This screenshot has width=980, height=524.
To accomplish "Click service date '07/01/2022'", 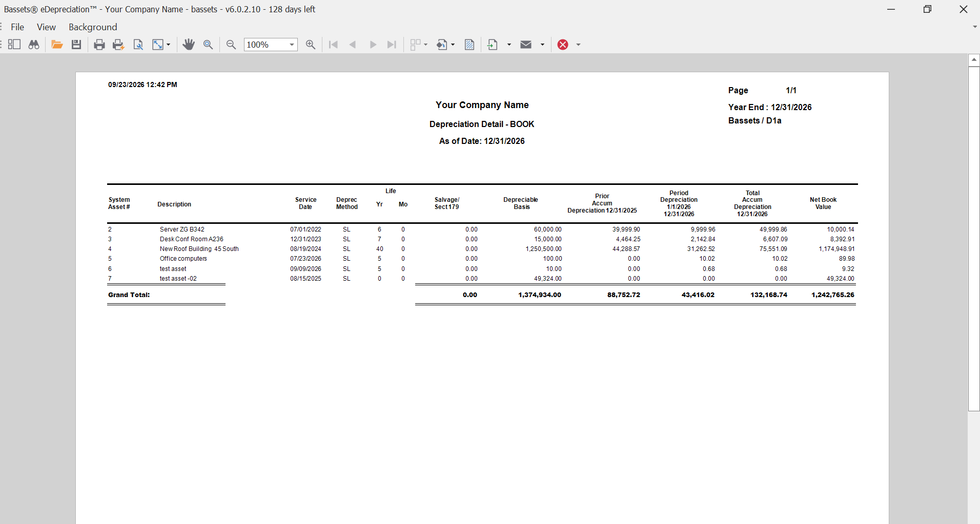I will [x=306, y=229].
